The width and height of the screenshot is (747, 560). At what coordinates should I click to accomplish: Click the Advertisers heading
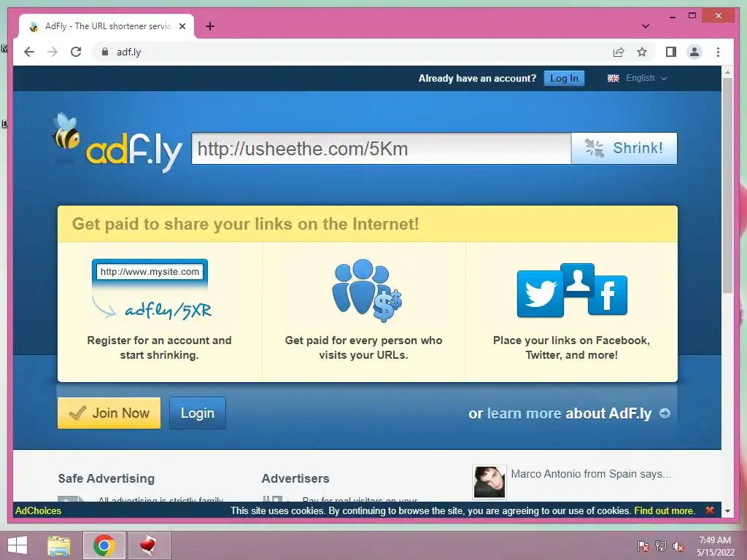click(295, 478)
